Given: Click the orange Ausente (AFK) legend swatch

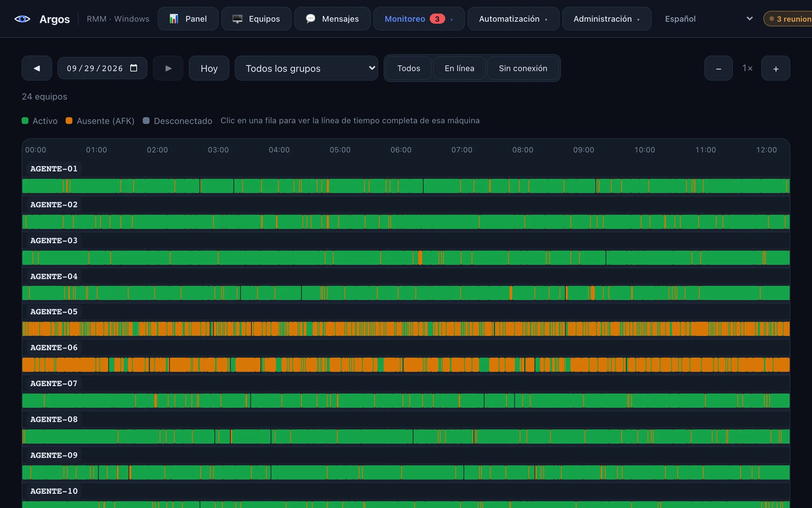Looking at the screenshot, I should (x=69, y=121).
